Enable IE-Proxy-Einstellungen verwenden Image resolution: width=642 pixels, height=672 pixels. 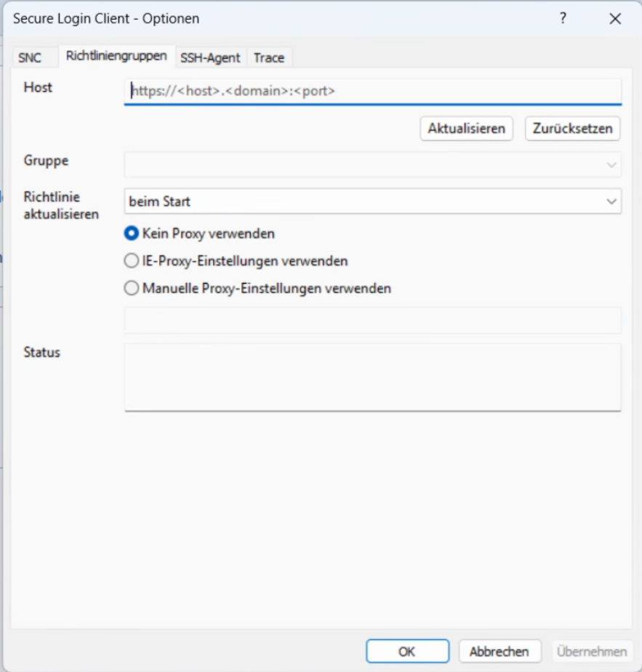(x=132, y=260)
